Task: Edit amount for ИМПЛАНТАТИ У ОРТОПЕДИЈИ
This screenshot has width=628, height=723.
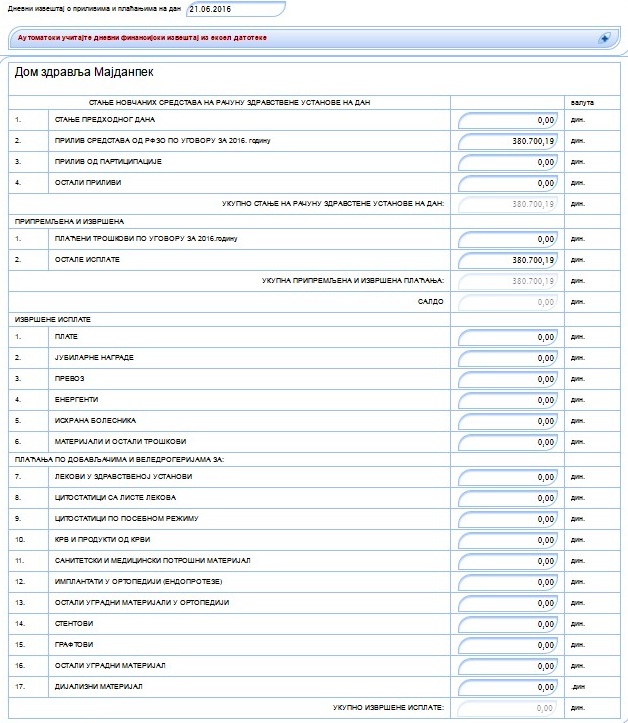Action: pyautogui.click(x=508, y=582)
